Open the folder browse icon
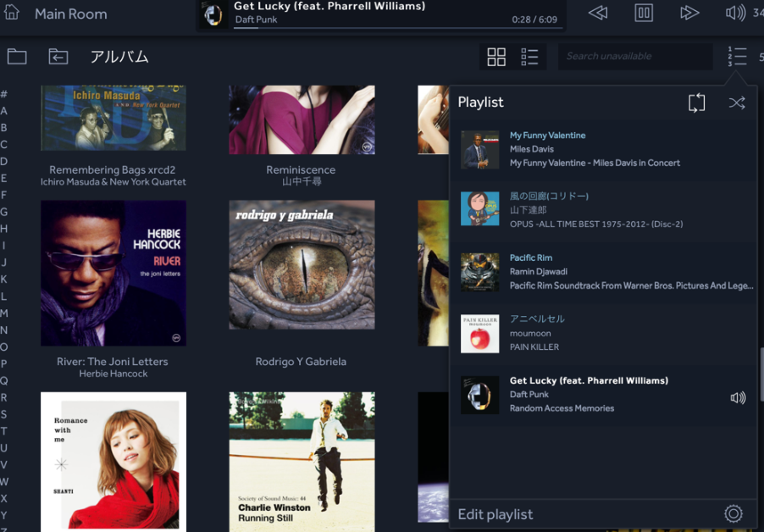Screen dimensions: 764x532 [x=17, y=57]
